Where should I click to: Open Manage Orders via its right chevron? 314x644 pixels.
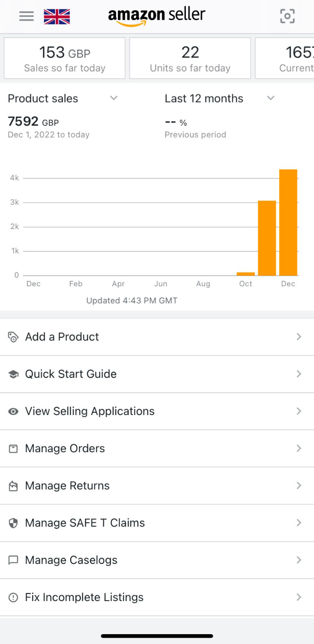click(x=299, y=449)
